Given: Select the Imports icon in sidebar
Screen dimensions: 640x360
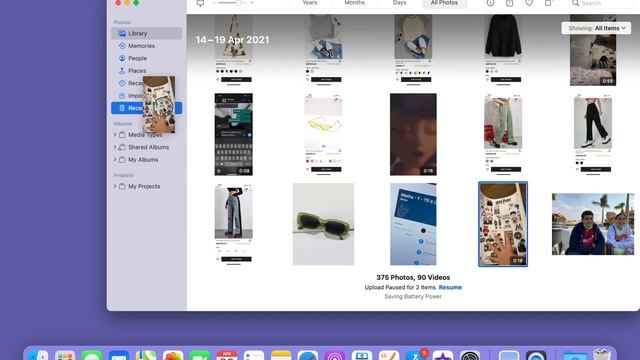Looking at the screenshot, I should click(122, 96).
